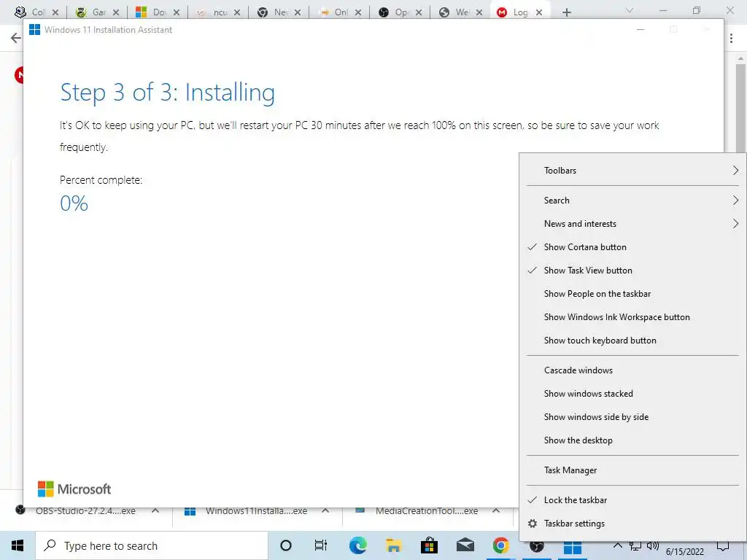Toggle Lock the taskbar option
This screenshot has height=560, width=747.
pos(632,500)
